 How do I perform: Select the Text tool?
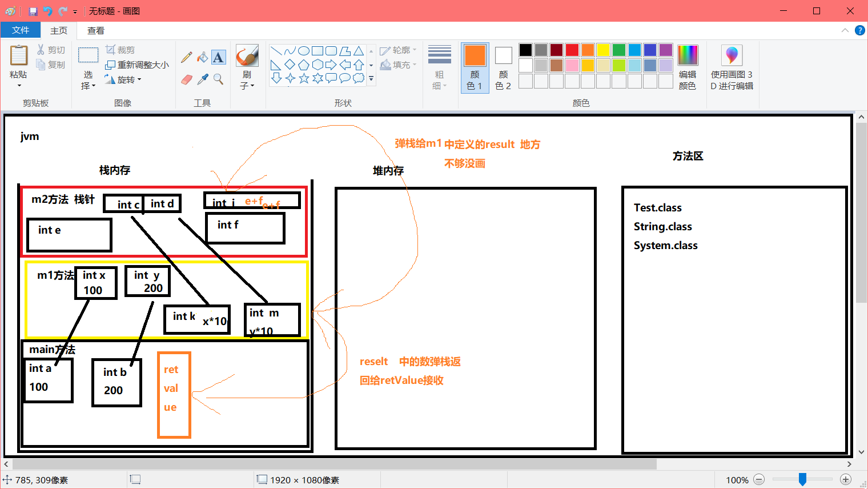[218, 57]
